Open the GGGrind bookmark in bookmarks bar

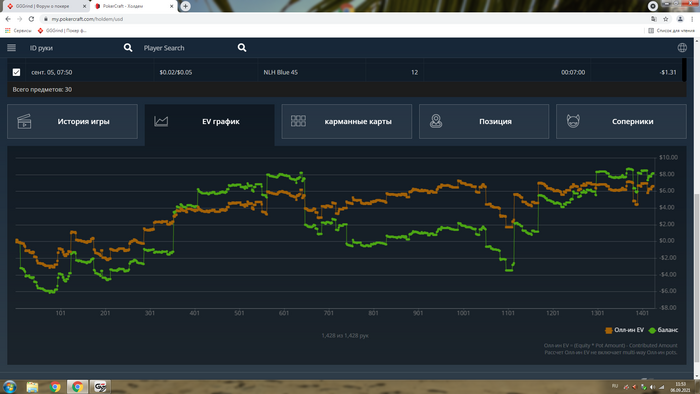tap(62, 30)
